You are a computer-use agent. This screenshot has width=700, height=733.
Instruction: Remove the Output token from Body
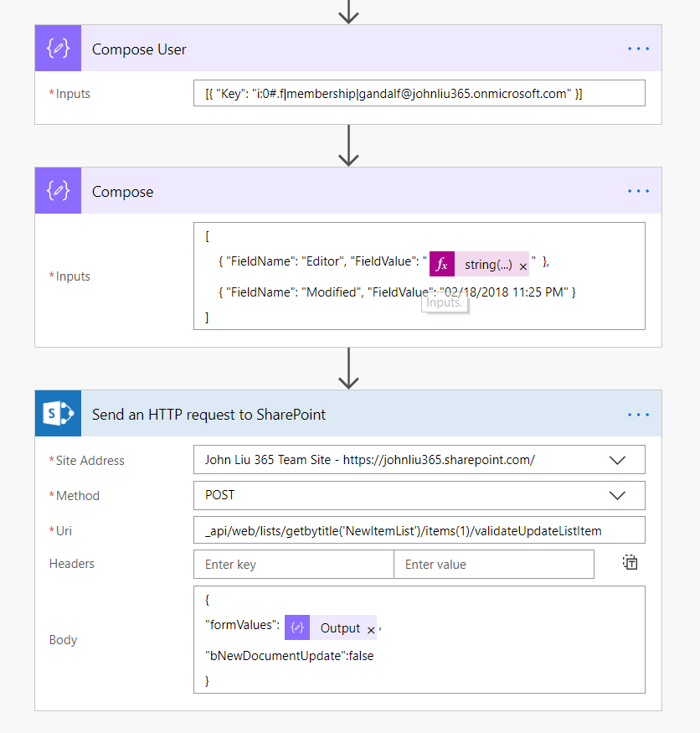click(x=371, y=630)
